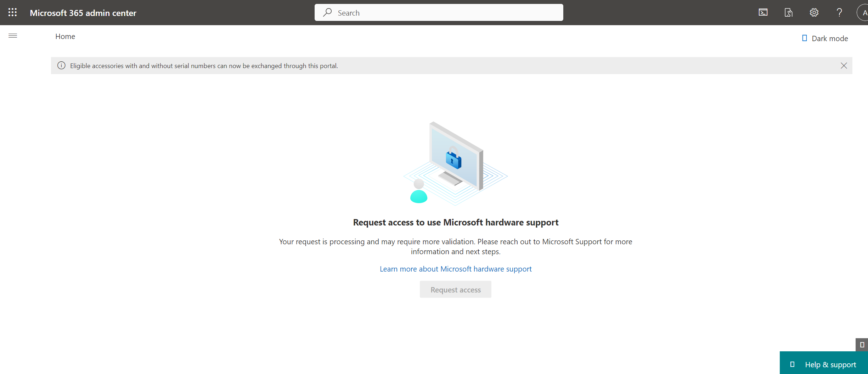Select the Home breadcrumb
868x374 pixels.
point(65,36)
